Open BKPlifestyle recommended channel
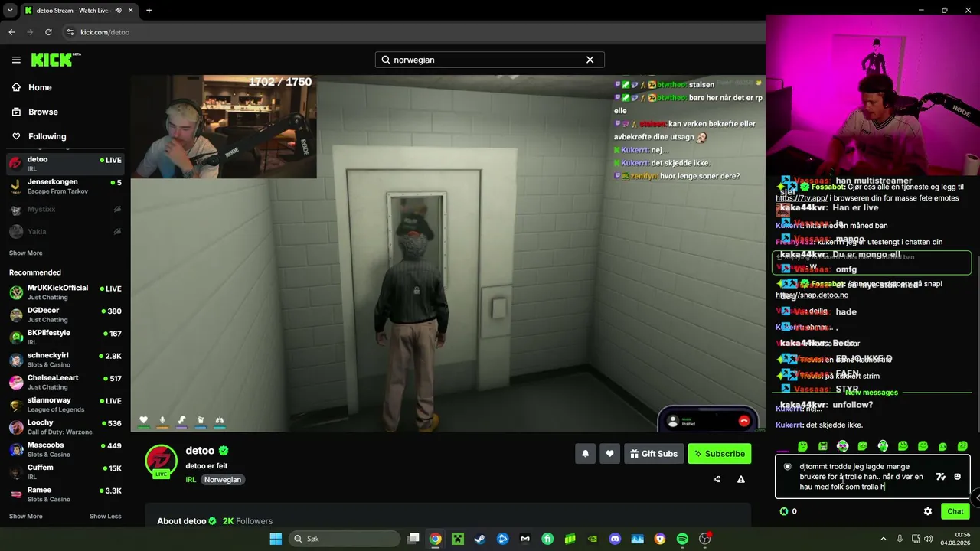This screenshot has width=980, height=551. [x=65, y=337]
